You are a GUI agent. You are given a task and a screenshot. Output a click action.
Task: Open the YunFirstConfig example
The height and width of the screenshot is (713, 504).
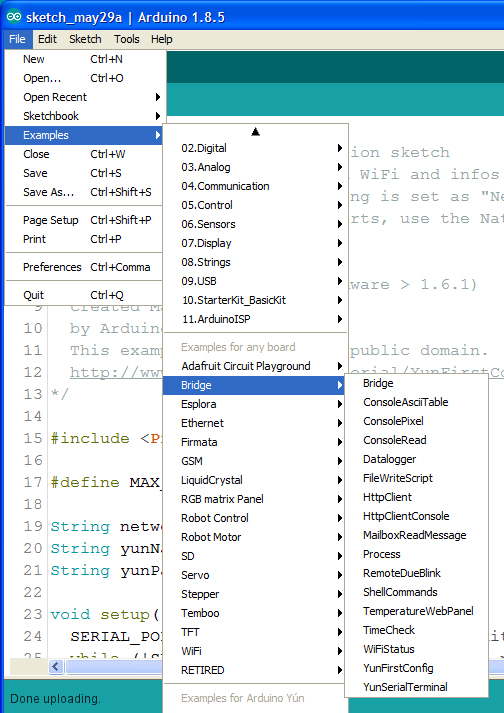[416, 668]
